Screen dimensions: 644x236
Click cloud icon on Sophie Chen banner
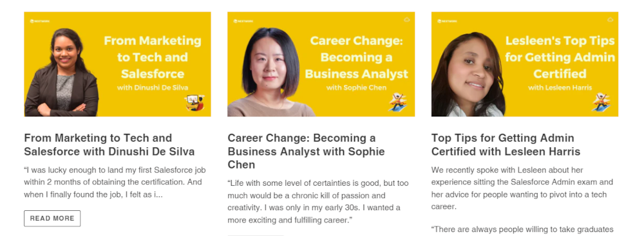pyautogui.click(x=406, y=19)
